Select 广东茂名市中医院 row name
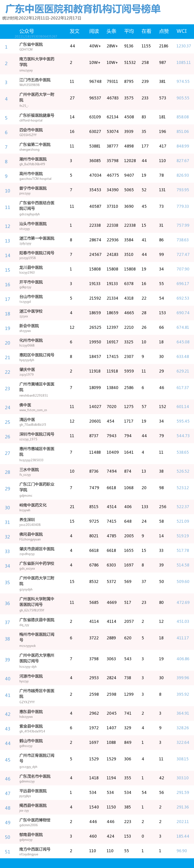Screen dimensions: 194x868 35,776
